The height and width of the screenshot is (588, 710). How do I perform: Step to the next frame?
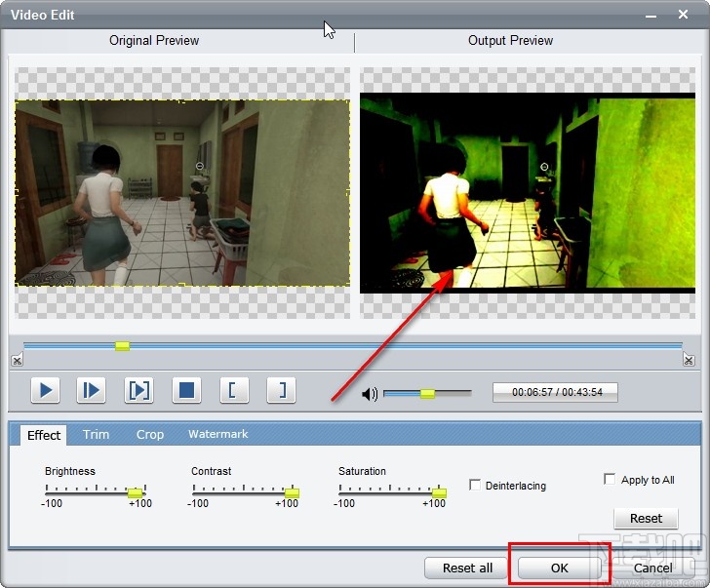(92, 390)
